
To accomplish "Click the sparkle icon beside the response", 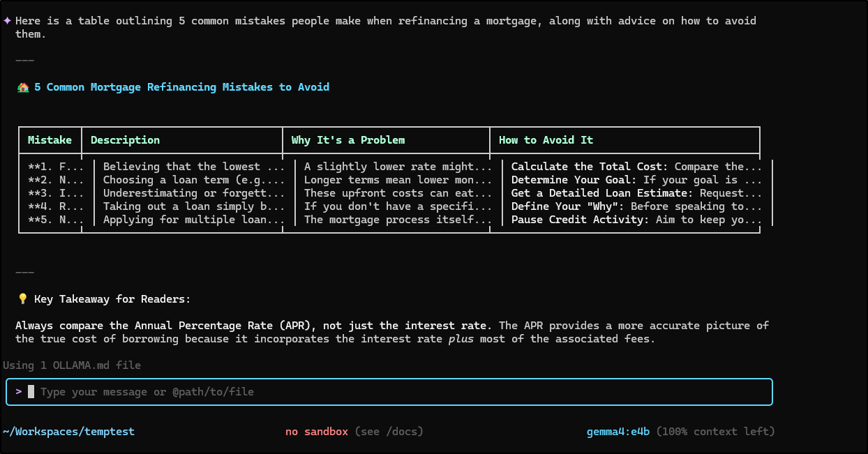I will [7, 21].
